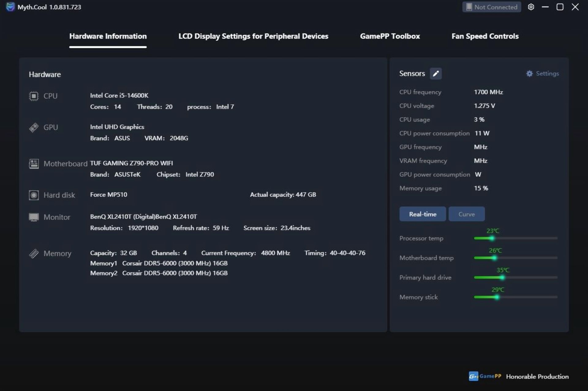Viewport: 588px width, 391px height.
Task: Click the GPU graphics card icon
Action: [34, 127]
